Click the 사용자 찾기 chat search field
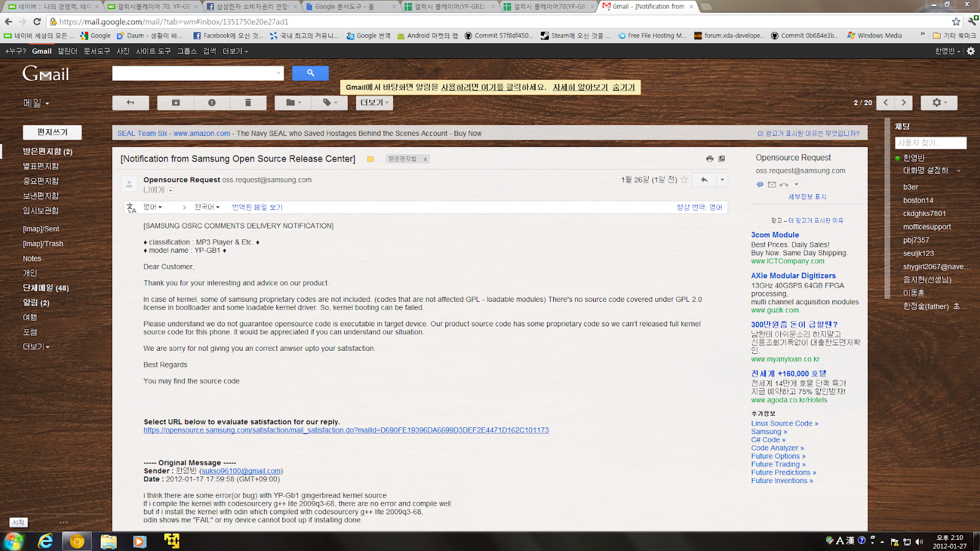The height and width of the screenshot is (551, 980). pos(930,143)
